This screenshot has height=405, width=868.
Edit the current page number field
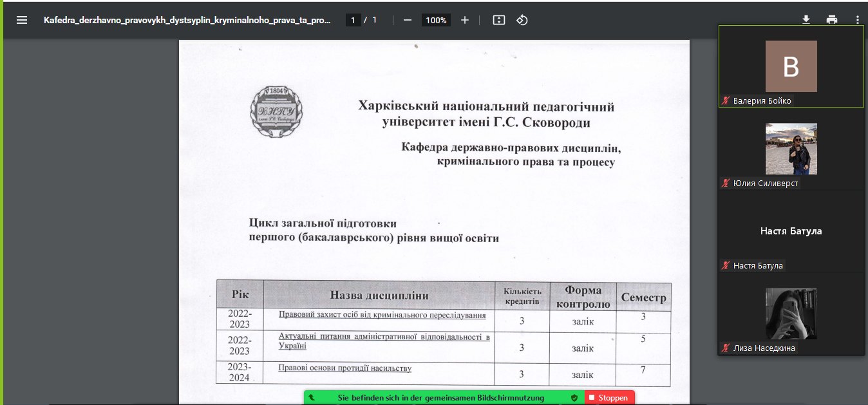[352, 20]
